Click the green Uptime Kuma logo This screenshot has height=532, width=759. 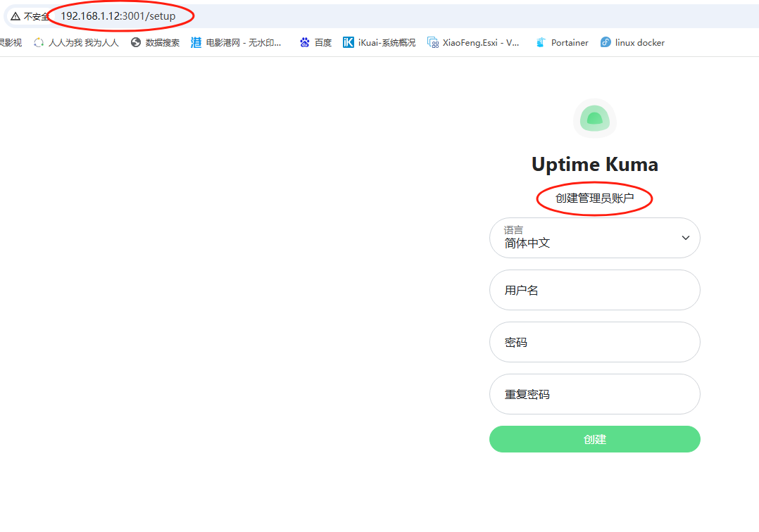(595, 119)
